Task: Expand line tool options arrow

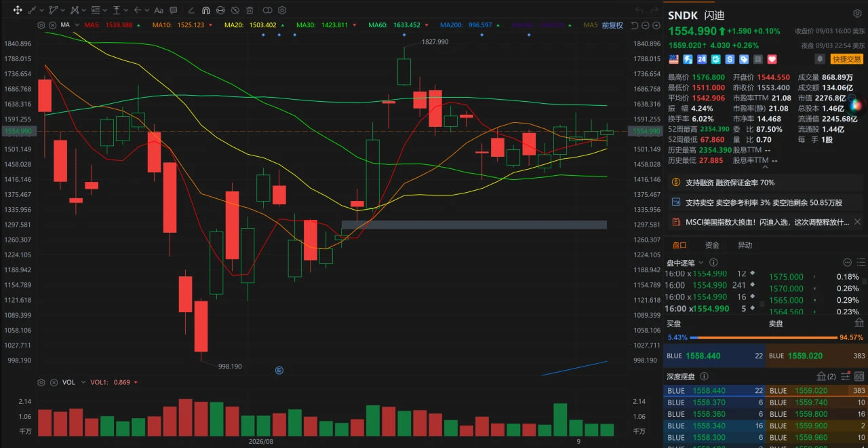Action: point(41,10)
